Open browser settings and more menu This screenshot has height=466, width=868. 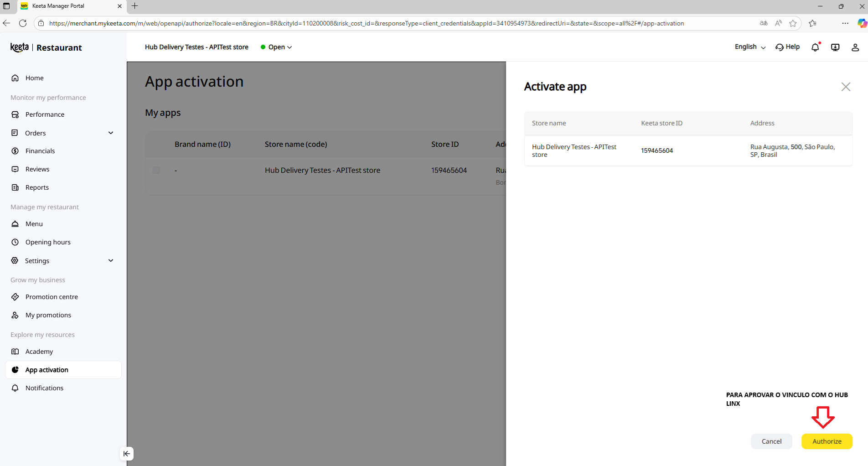coord(845,23)
